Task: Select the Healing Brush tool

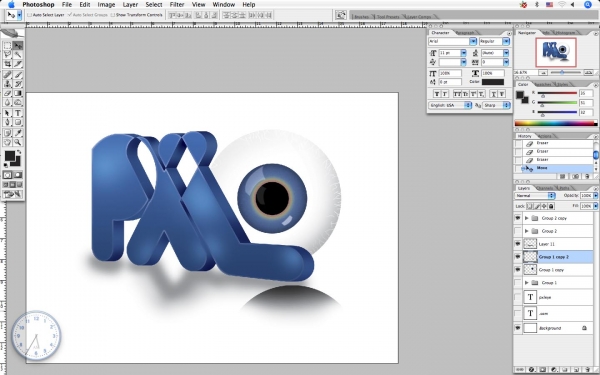Action: coord(7,75)
